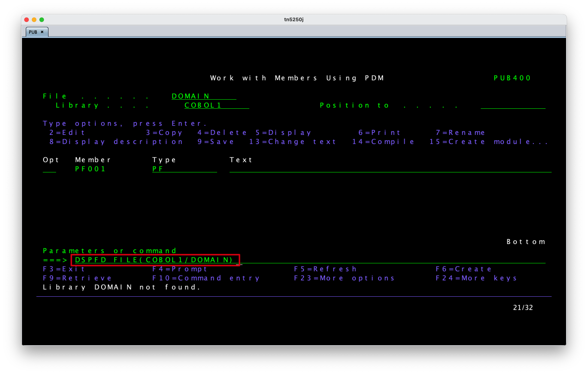Click the PUB400 system name

[x=512, y=78]
